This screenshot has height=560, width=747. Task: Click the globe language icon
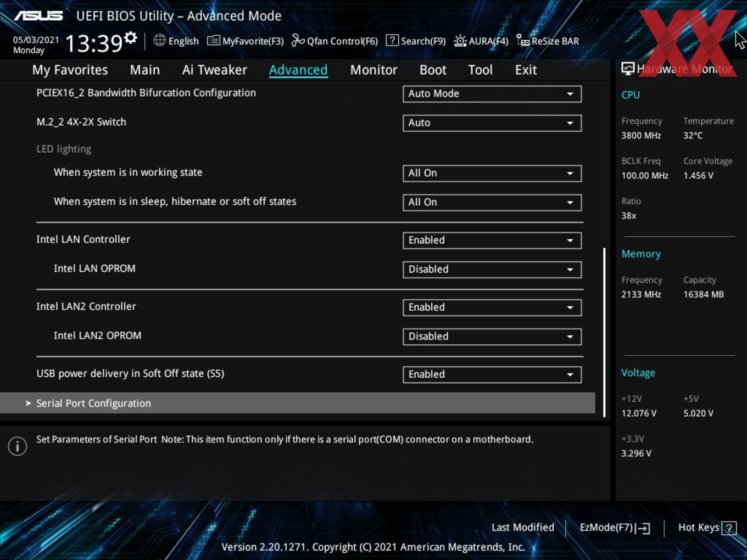(x=159, y=40)
